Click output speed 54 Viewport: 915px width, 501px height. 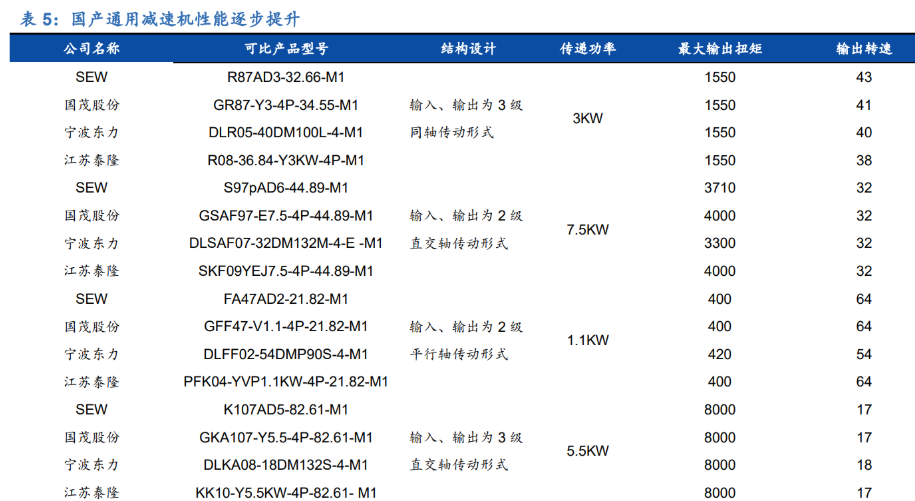(x=864, y=354)
